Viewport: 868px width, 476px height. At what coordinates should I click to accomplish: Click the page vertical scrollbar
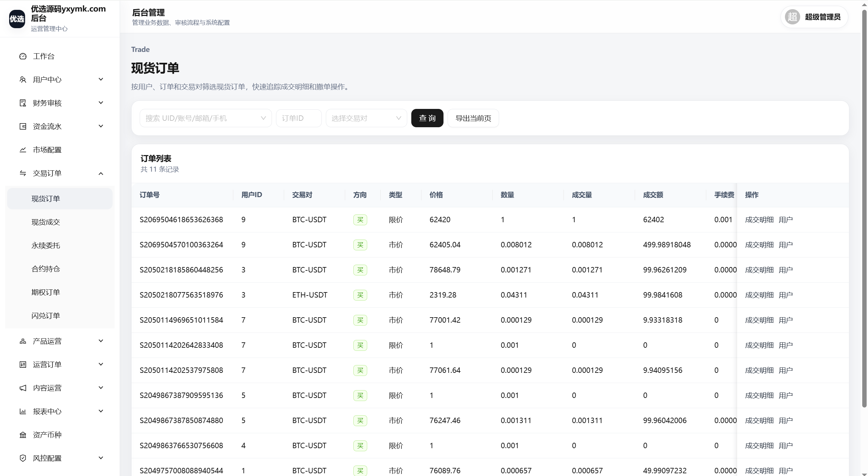[864, 209]
